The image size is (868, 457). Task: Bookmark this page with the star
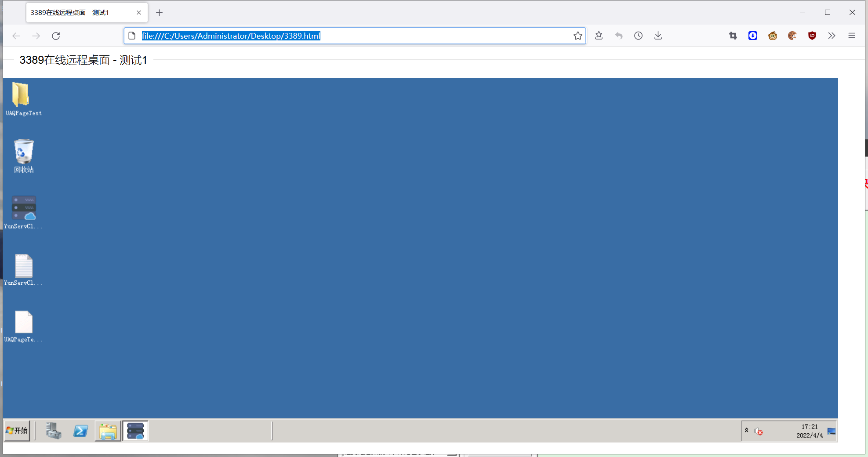click(578, 36)
